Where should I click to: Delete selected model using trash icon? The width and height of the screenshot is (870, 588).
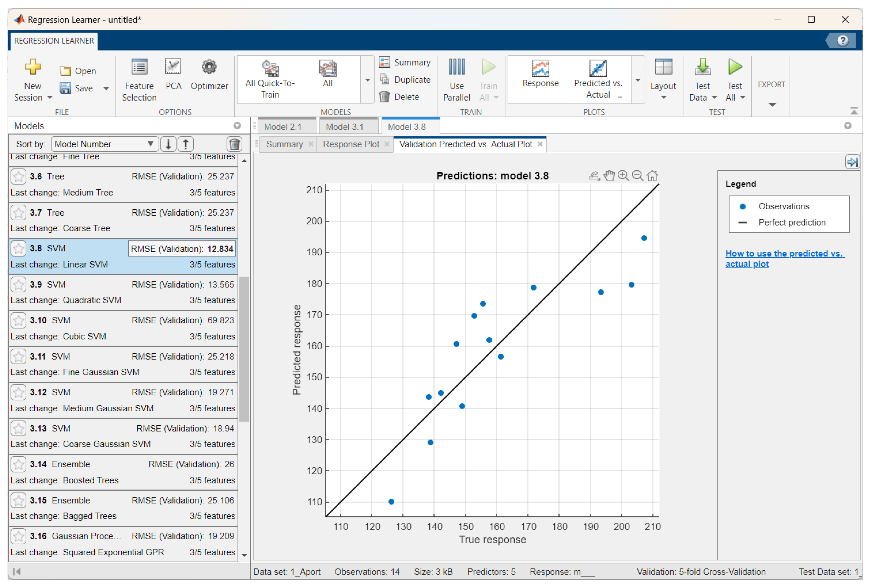click(x=234, y=144)
